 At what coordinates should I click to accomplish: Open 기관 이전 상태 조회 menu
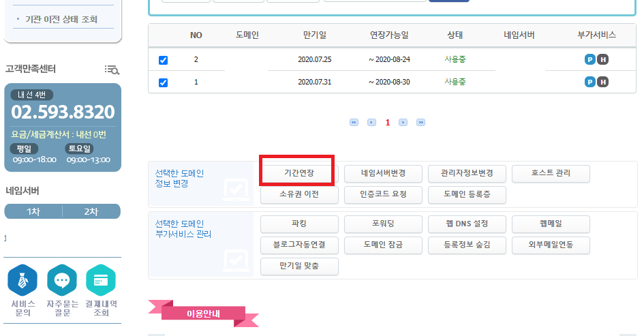(x=61, y=19)
